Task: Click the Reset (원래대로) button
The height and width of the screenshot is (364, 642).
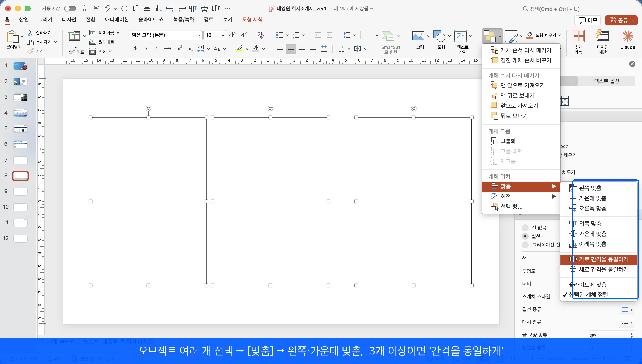Action: click(x=102, y=42)
